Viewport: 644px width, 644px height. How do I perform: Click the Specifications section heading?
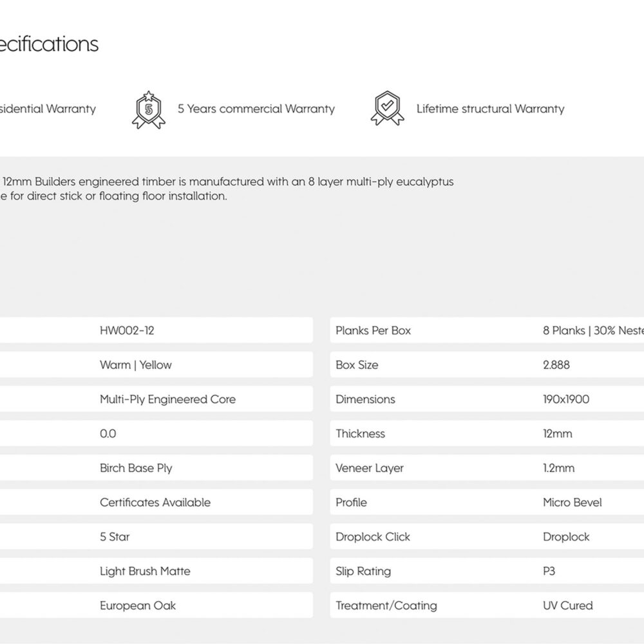tap(50, 44)
